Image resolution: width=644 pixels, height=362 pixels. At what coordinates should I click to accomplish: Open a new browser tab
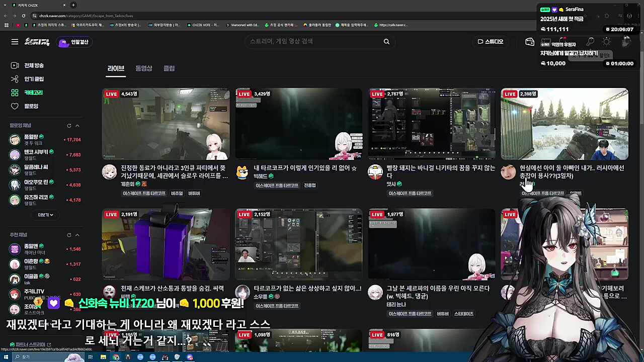point(73,5)
